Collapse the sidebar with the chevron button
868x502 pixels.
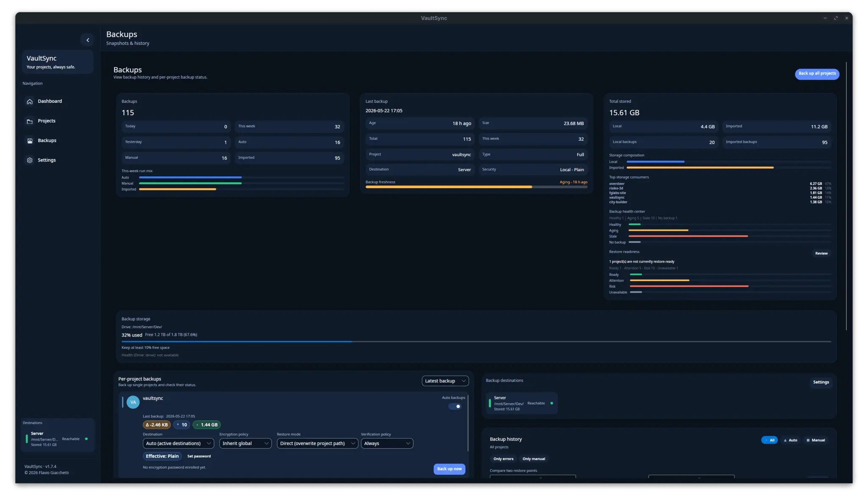pyautogui.click(x=87, y=40)
